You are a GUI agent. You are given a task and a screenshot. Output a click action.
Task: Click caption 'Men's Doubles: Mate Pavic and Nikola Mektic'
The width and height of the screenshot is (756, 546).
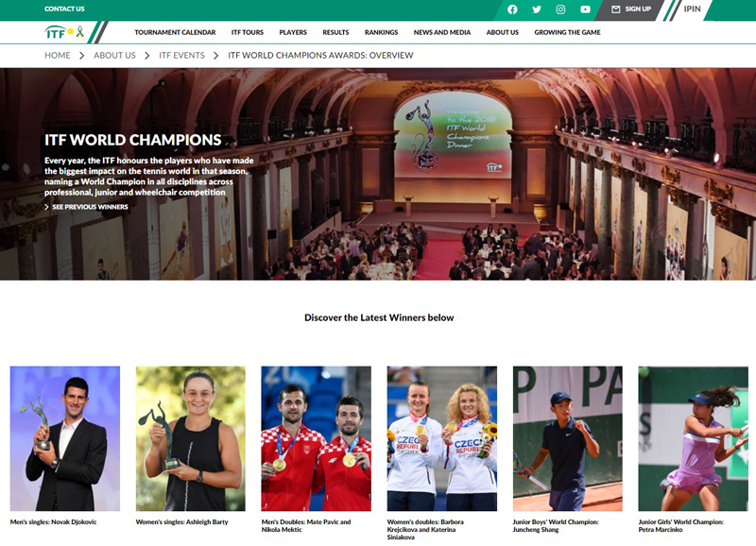[306, 526]
